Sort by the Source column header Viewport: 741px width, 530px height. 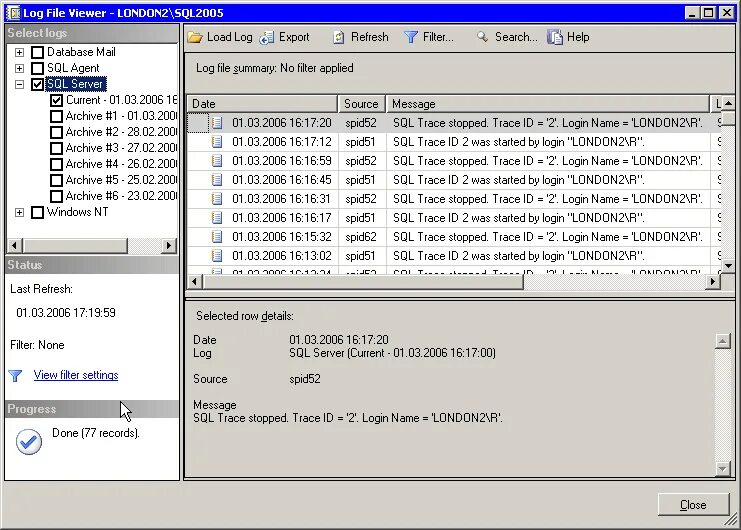362,104
